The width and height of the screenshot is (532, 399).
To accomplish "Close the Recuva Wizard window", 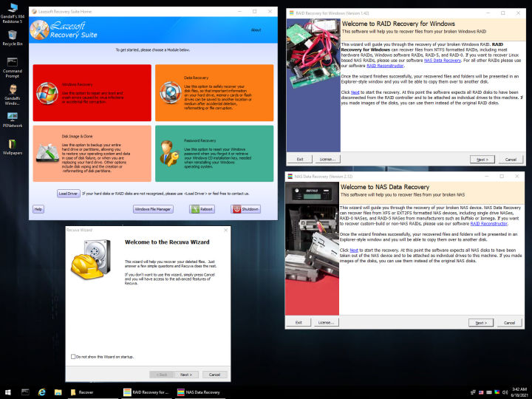I will 226,230.
